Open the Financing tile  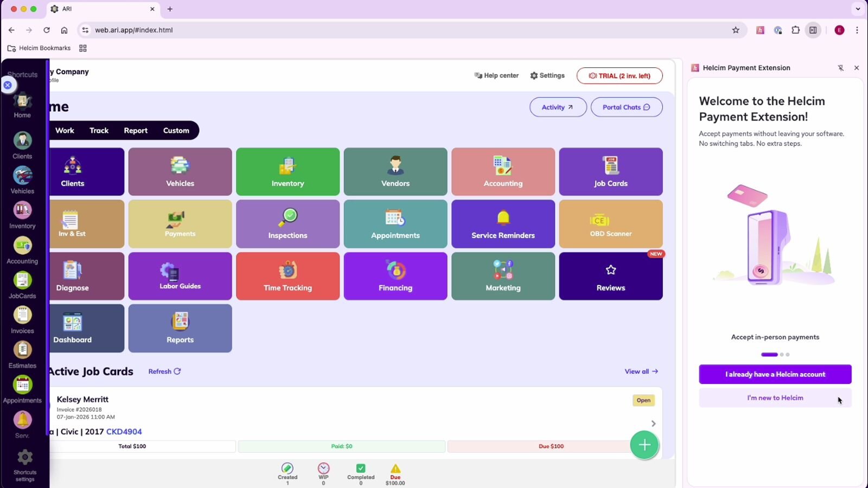tap(395, 276)
